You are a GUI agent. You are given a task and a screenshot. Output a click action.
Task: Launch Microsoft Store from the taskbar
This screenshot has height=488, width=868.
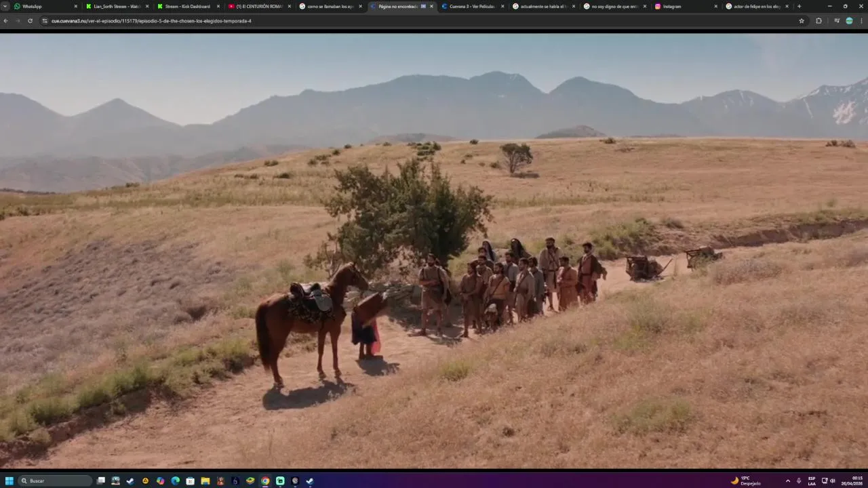[190, 481]
